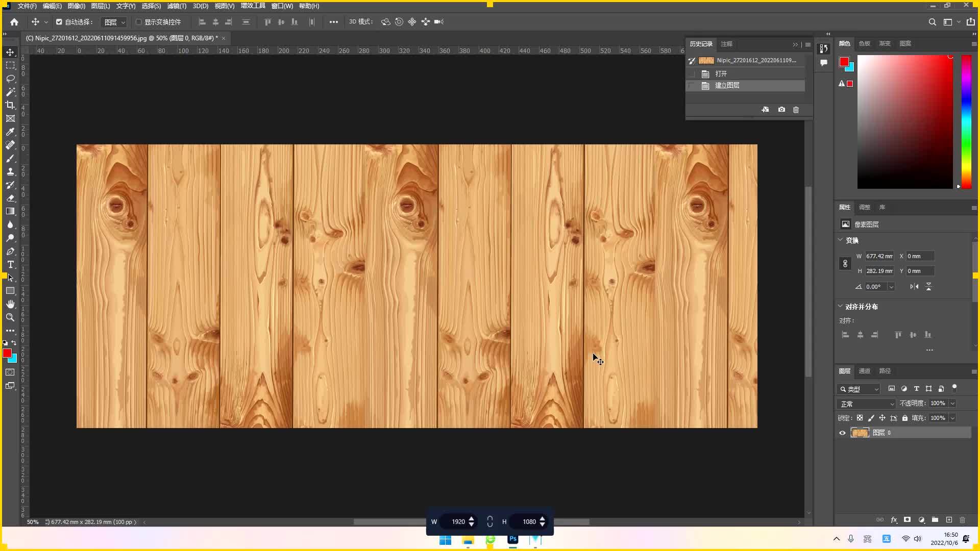Open Photoshop search with magnifier icon
Screen dimensions: 980x551
click(933, 22)
